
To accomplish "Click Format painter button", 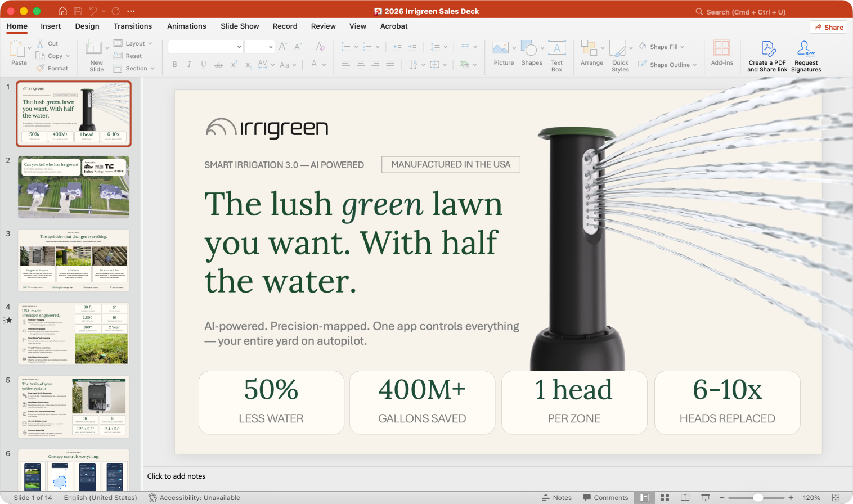I will (52, 68).
